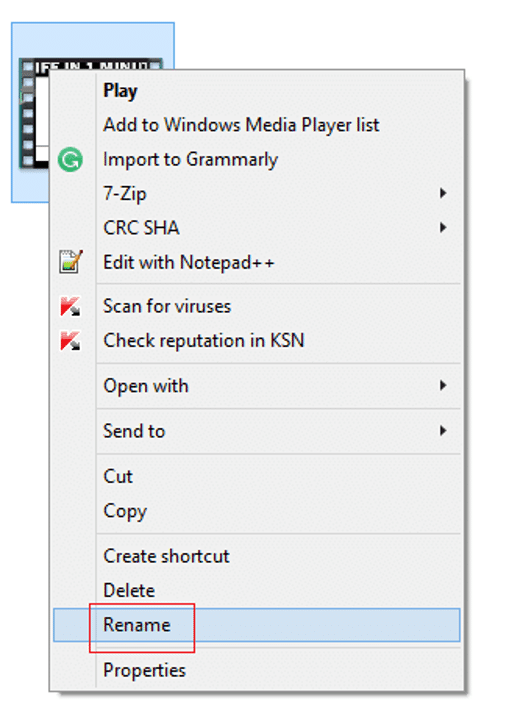Expand the Send to submenu arrow
Image resolution: width=510 pixels, height=712 pixels.
(443, 430)
